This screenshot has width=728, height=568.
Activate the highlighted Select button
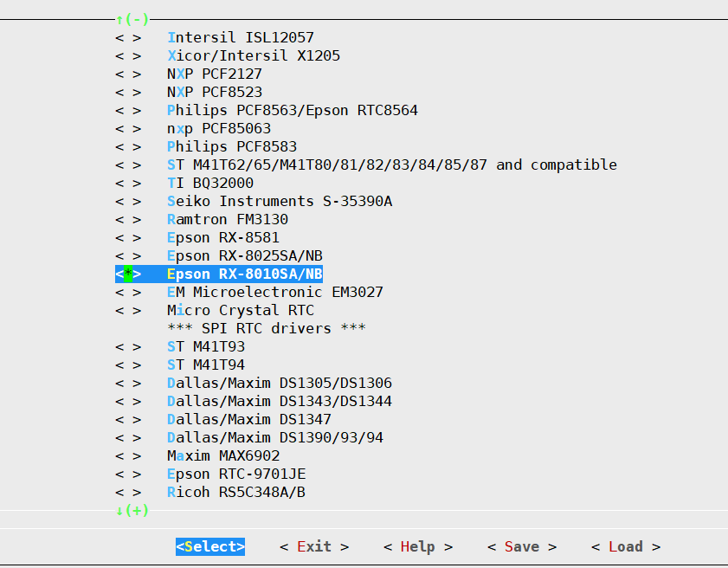coord(210,546)
